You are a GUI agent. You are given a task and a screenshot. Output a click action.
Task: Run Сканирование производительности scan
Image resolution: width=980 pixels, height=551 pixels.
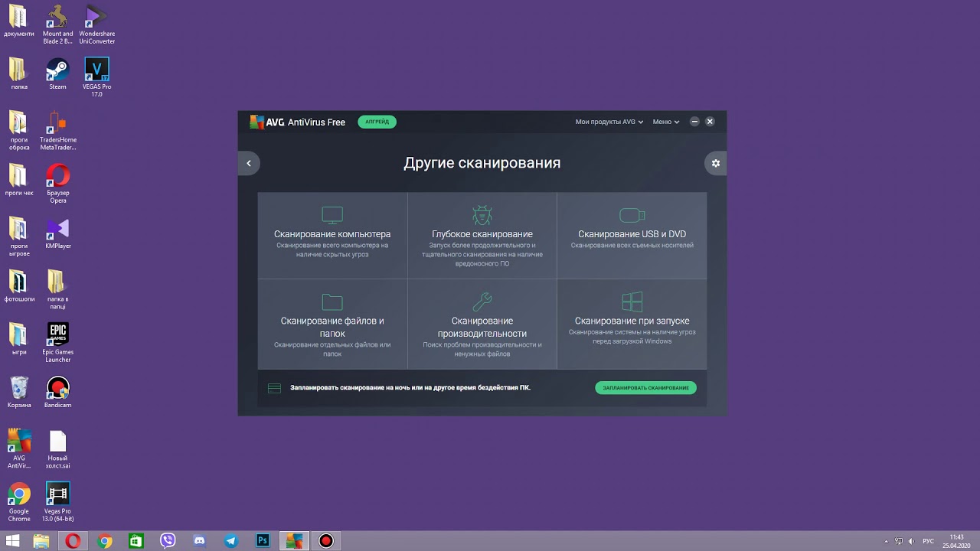pyautogui.click(x=482, y=324)
